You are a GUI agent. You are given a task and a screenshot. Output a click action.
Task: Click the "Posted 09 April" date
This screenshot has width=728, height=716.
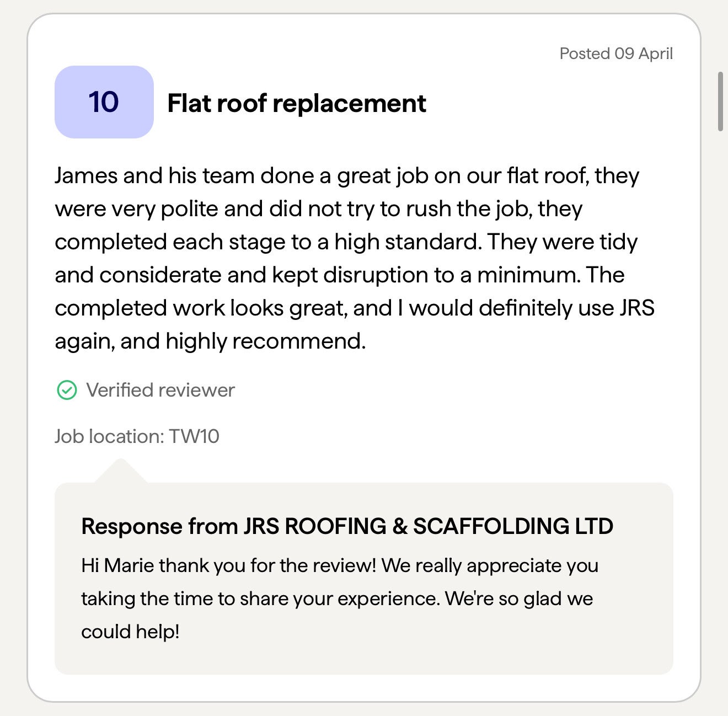point(616,54)
